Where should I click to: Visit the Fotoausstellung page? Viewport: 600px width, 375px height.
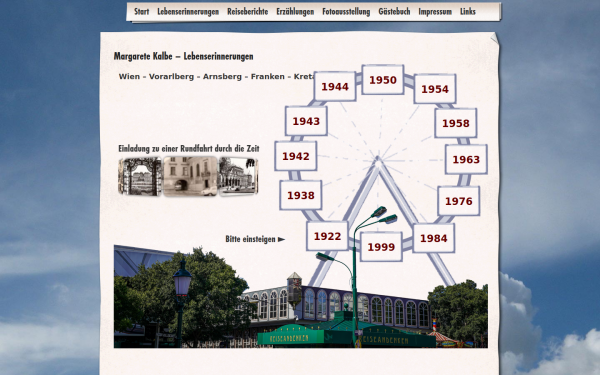pos(346,11)
